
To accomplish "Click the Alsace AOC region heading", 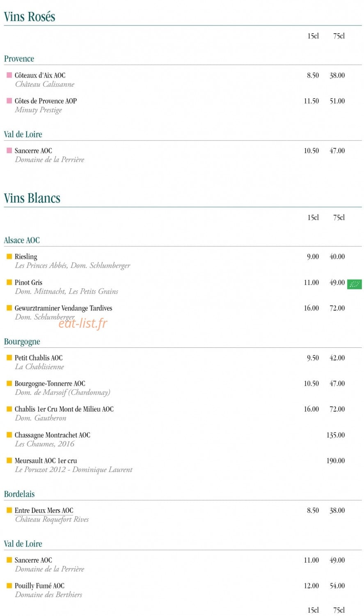I will pos(22,240).
